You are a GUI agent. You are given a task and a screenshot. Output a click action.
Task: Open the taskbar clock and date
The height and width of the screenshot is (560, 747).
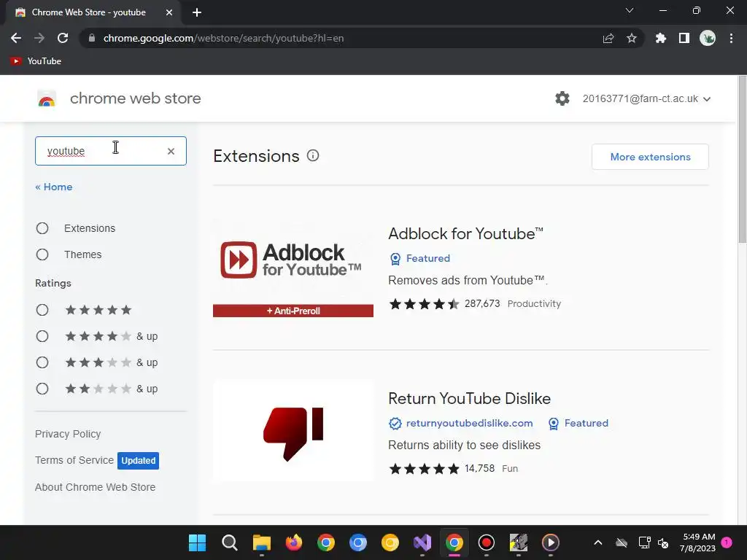click(697, 542)
